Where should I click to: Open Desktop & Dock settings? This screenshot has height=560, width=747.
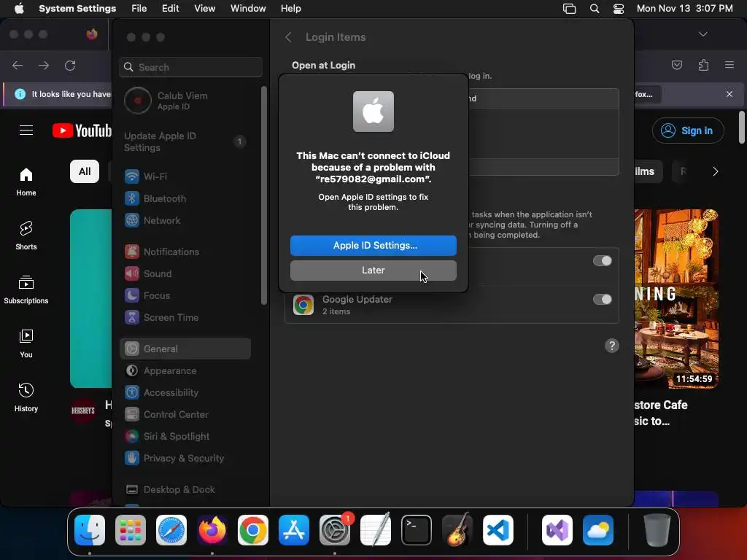coord(185,489)
